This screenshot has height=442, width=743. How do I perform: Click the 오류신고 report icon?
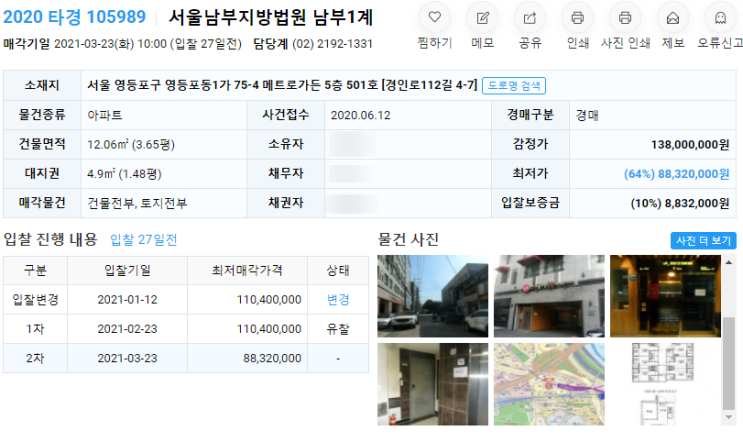720,18
